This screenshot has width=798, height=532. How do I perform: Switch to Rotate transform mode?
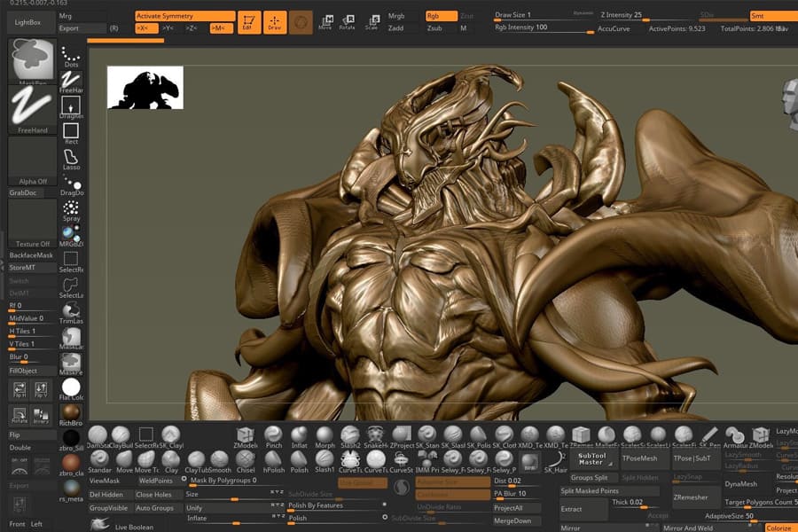[x=347, y=22]
